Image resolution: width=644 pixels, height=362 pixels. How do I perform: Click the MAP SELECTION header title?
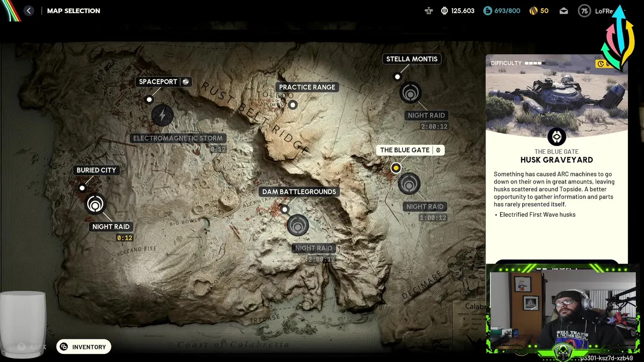click(73, 11)
